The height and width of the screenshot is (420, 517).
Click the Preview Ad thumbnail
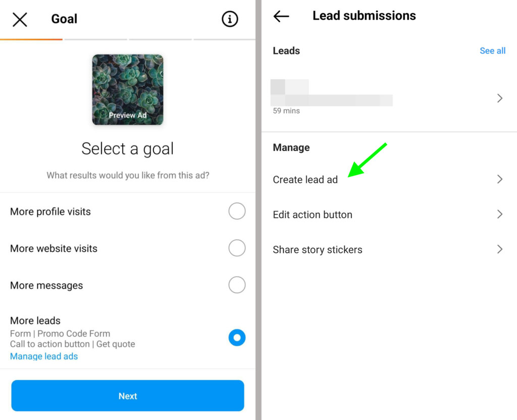click(x=127, y=89)
